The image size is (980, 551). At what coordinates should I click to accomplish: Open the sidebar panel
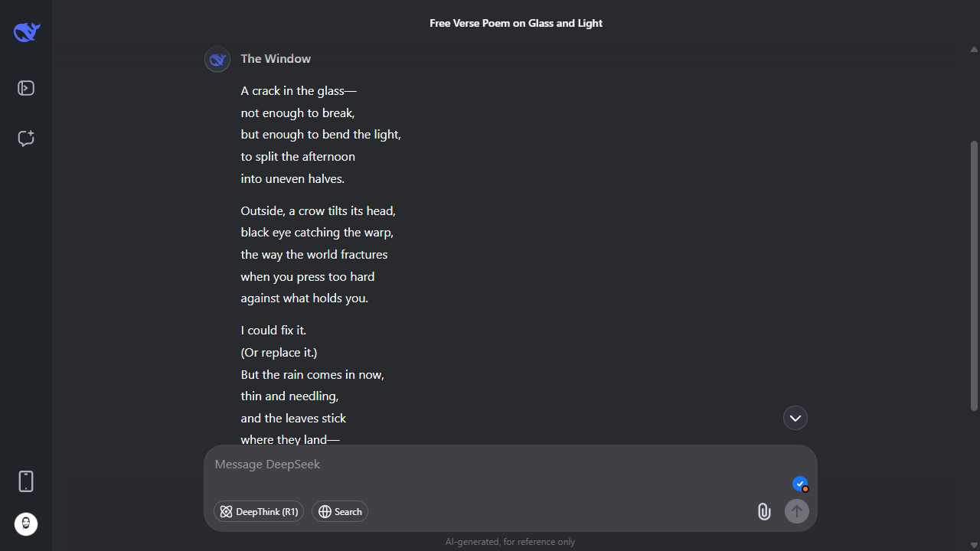click(26, 89)
